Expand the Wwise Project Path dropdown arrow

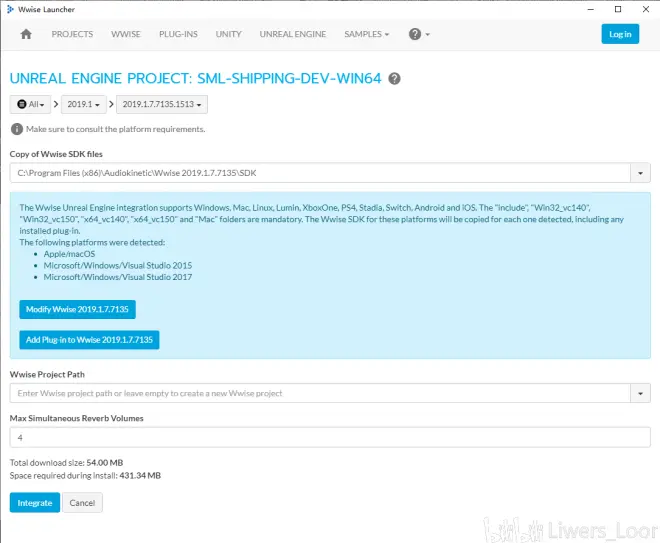pos(640,393)
